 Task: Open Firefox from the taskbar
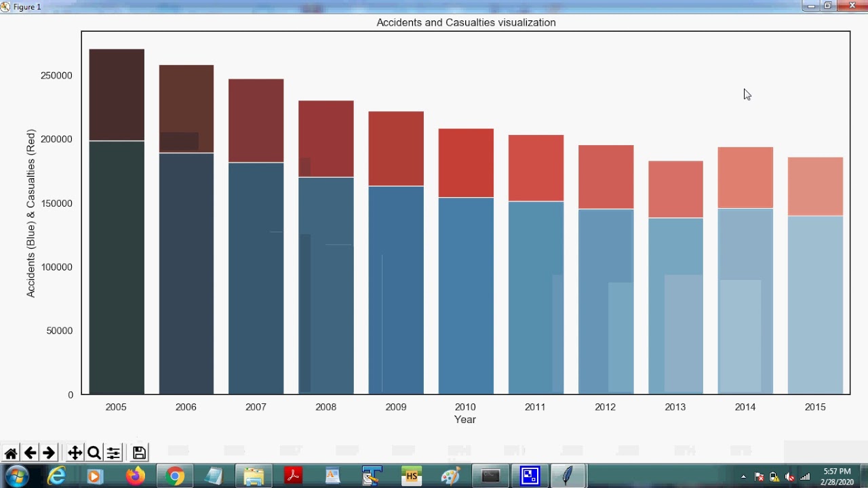[136, 476]
